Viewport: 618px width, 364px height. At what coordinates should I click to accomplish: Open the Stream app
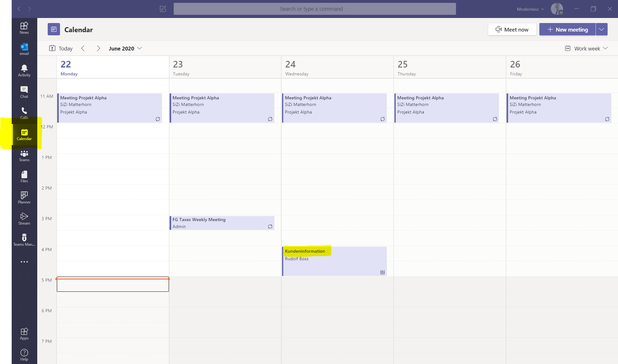pos(24,219)
